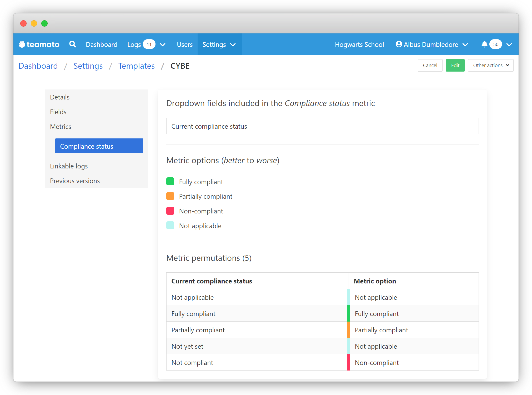Click the Current compliance status field box
The image size is (532, 395).
(322, 126)
